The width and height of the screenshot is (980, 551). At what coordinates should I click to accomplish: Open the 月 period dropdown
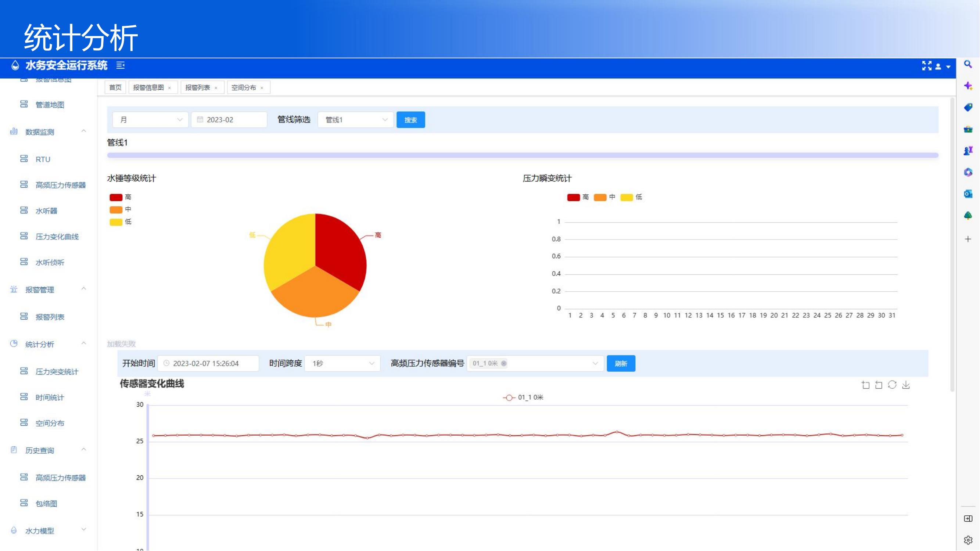point(150,120)
